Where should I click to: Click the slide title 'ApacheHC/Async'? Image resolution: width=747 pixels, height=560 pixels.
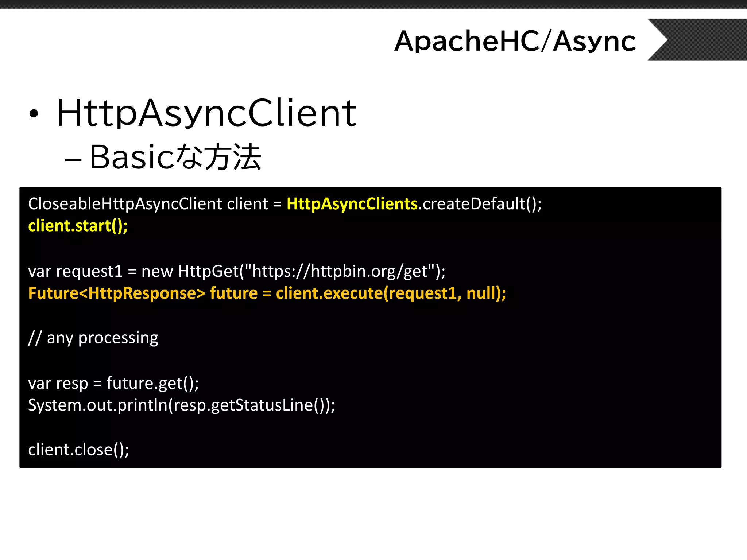(x=515, y=41)
